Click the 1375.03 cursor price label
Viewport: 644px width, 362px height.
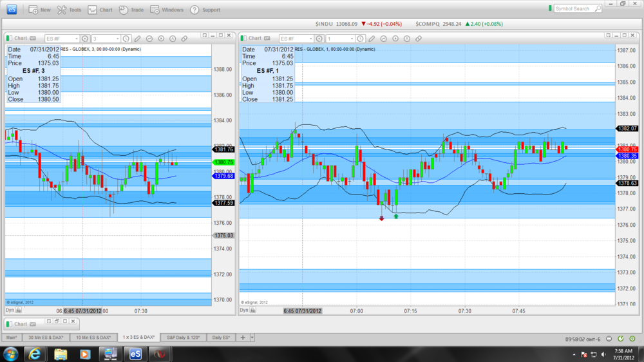coord(223,236)
